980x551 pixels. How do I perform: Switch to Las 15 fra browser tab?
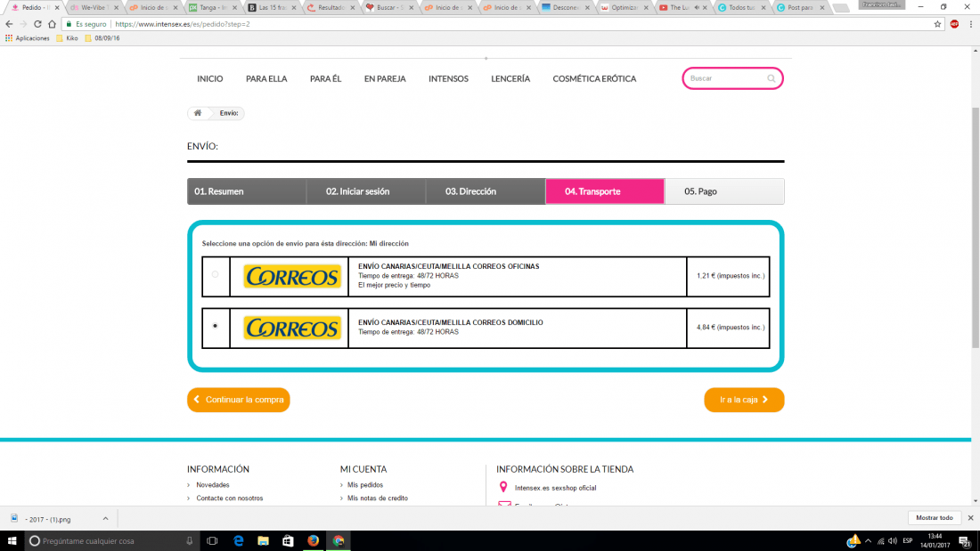[271, 7]
